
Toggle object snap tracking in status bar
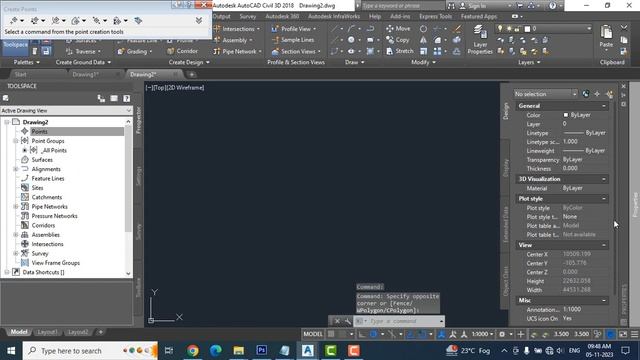click(411, 334)
